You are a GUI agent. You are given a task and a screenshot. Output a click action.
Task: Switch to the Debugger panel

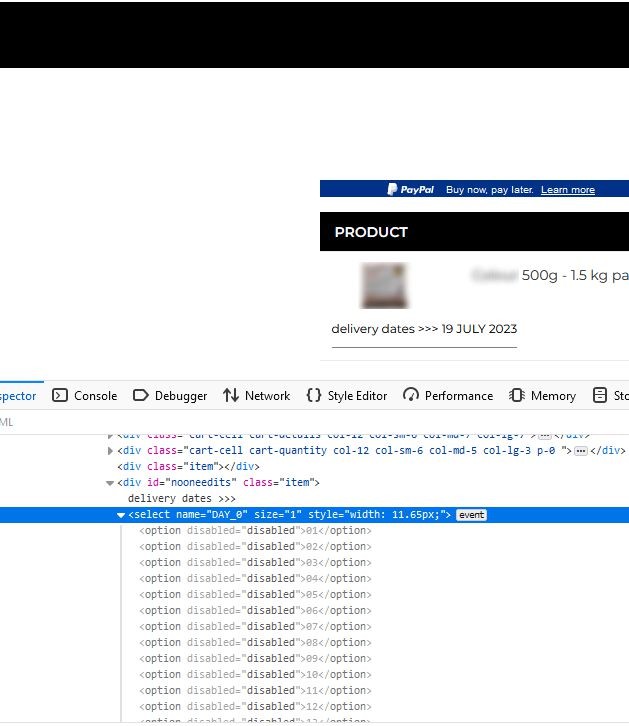pyautogui.click(x=170, y=396)
